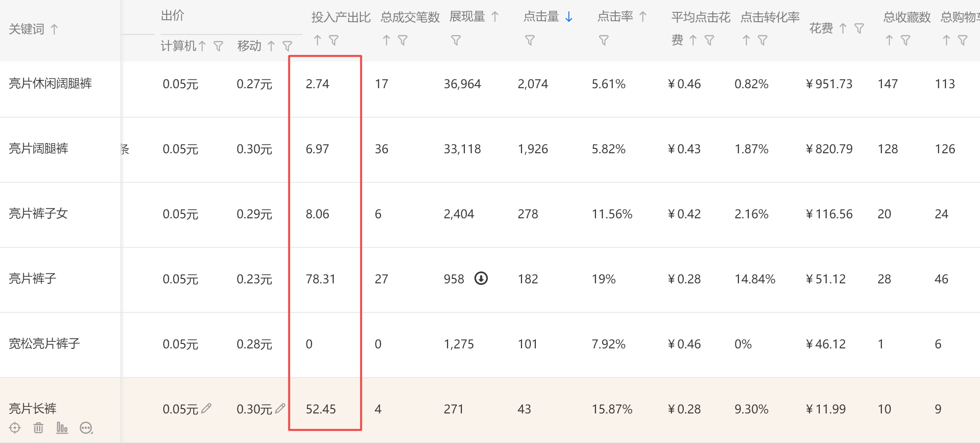Viewport: 980px width, 443px height.
Task: Sort 总收藏数 column arrow
Action: 889,40
